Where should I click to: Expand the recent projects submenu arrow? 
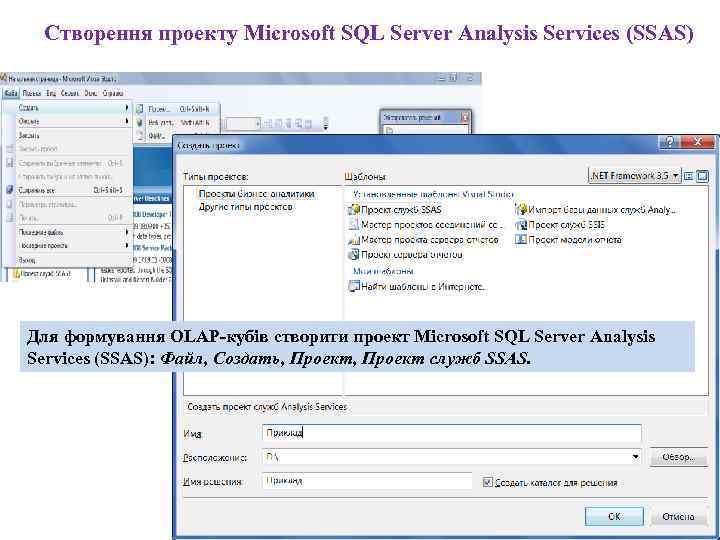(127, 246)
